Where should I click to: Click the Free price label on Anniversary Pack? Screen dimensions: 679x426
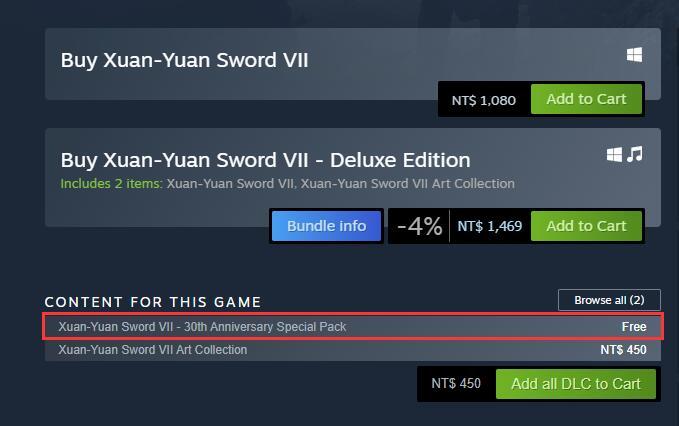[634, 327]
